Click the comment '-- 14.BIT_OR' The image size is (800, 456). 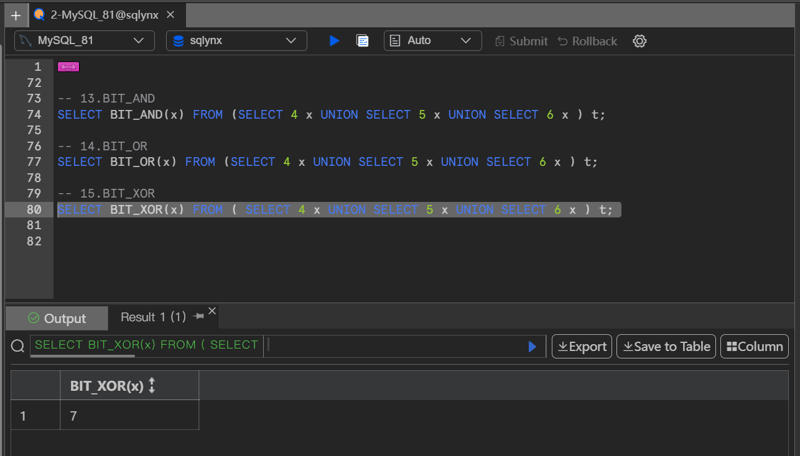(x=103, y=146)
